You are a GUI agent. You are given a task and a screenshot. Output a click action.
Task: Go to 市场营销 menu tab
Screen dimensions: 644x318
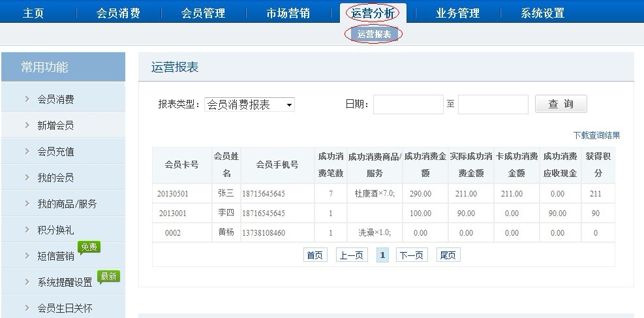click(x=288, y=13)
